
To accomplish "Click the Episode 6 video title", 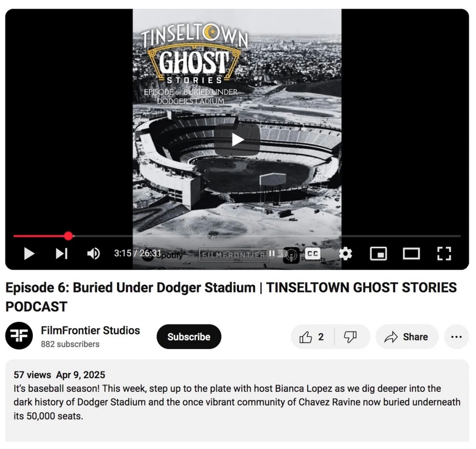I will click(x=231, y=297).
